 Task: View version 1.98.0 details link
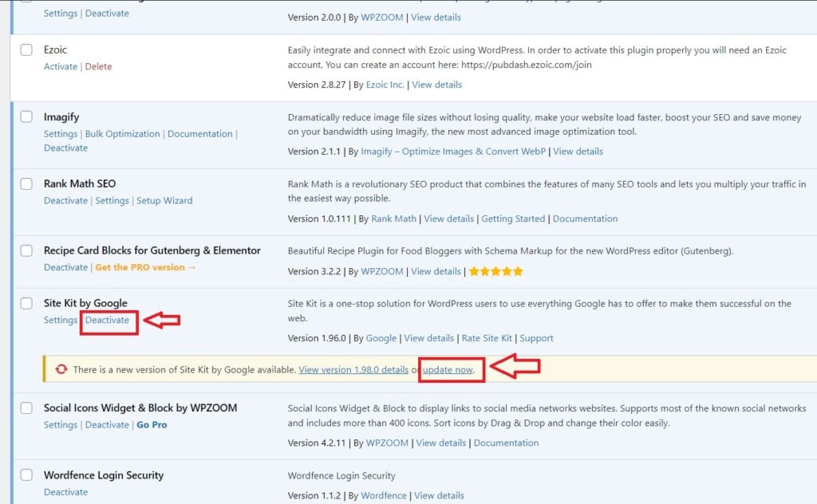(x=353, y=370)
